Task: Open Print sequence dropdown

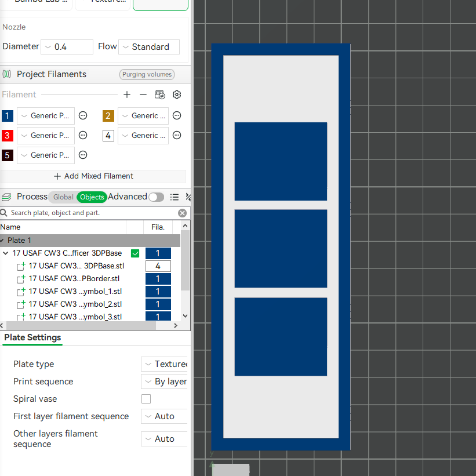Action: pos(164,381)
